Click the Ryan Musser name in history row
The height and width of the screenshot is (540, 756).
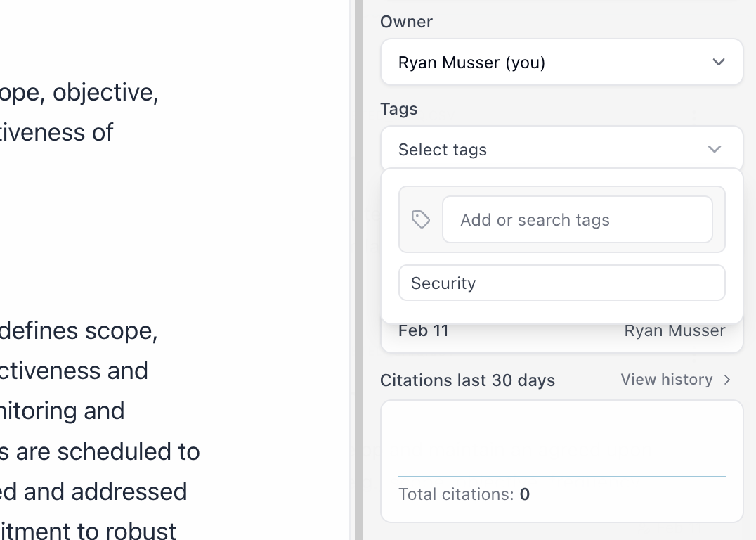[674, 330]
